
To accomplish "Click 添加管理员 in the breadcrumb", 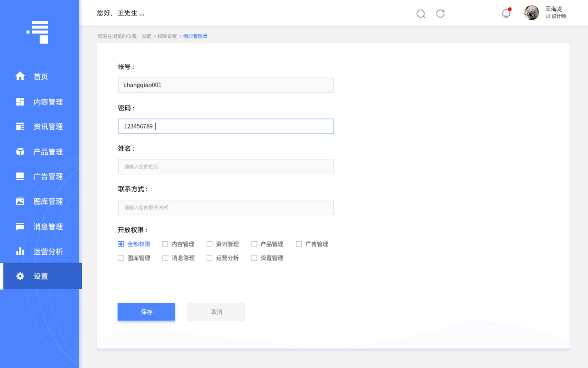I will click(x=195, y=36).
